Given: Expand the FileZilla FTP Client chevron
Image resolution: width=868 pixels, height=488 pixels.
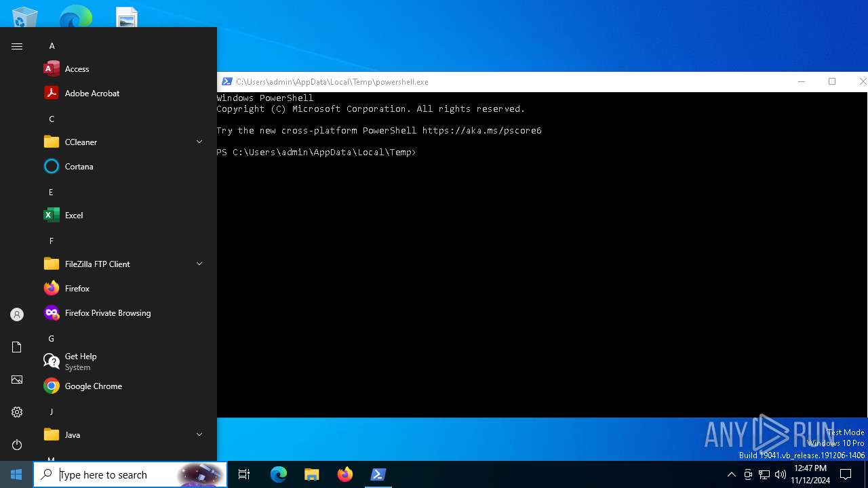Looking at the screenshot, I should coord(199,264).
